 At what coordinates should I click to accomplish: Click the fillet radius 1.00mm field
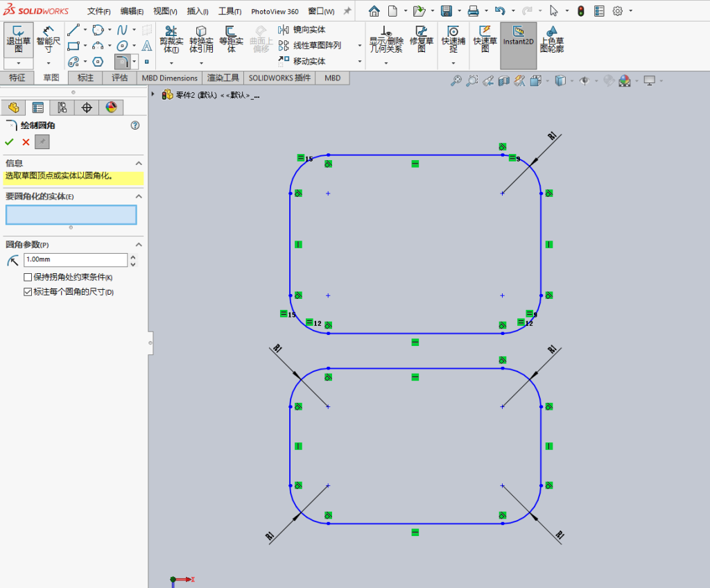[x=76, y=259]
